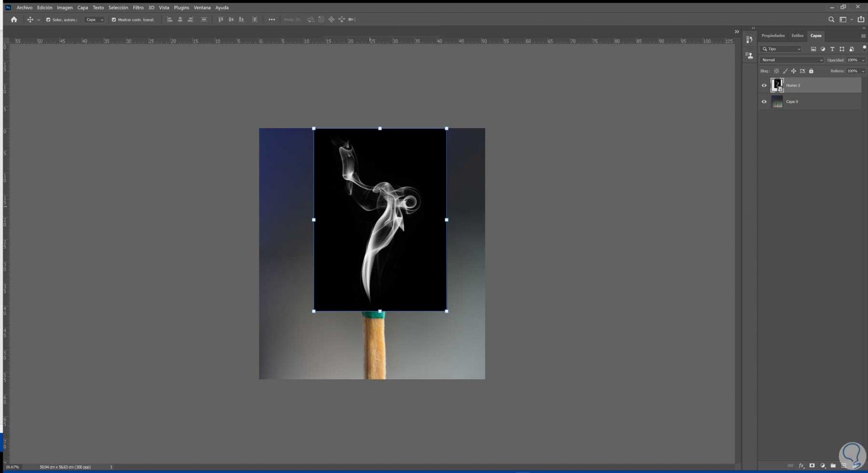The width and height of the screenshot is (868, 473).
Task: Lock position toggle in Capas panel
Action: coord(794,71)
